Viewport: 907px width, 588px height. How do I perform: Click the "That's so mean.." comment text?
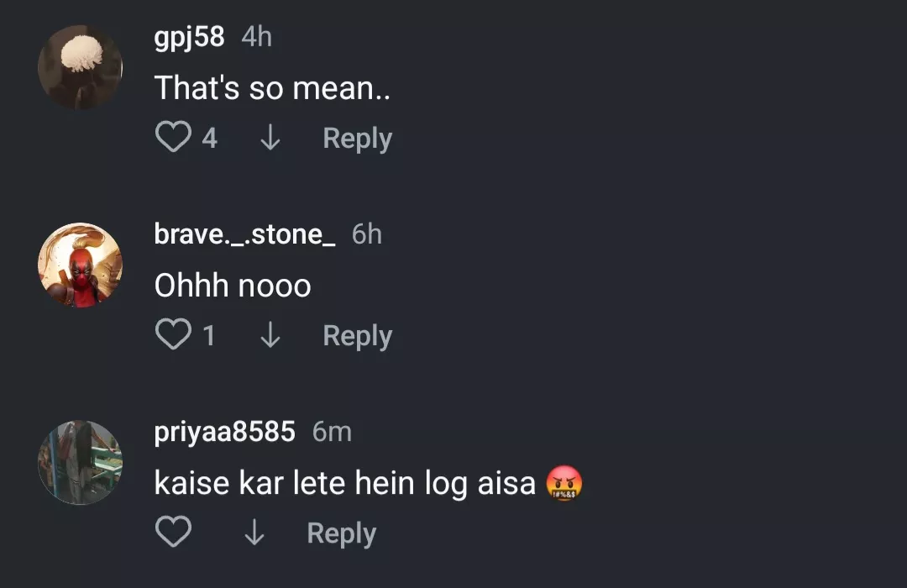(273, 88)
